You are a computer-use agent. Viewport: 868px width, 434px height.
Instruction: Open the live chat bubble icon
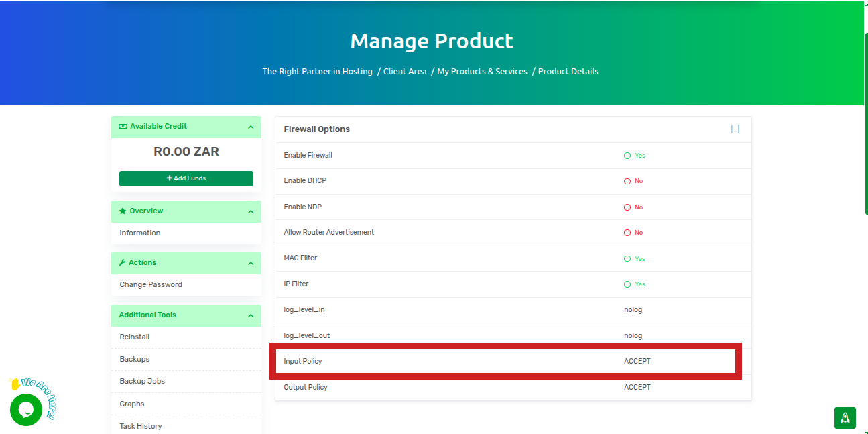pyautogui.click(x=26, y=409)
